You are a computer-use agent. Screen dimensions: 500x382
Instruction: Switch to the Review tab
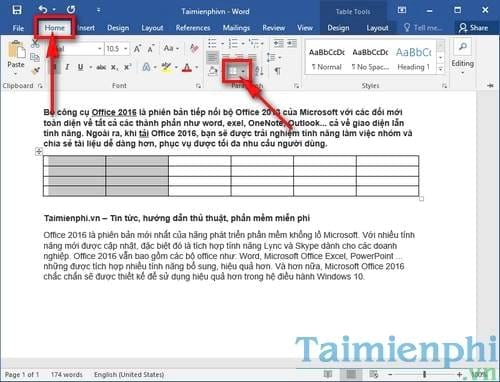coord(273,28)
